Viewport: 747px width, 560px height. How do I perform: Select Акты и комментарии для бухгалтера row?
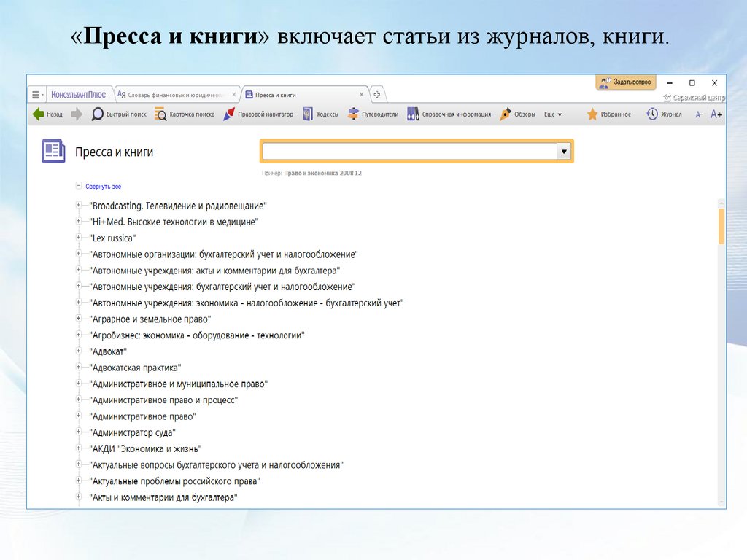tap(163, 497)
